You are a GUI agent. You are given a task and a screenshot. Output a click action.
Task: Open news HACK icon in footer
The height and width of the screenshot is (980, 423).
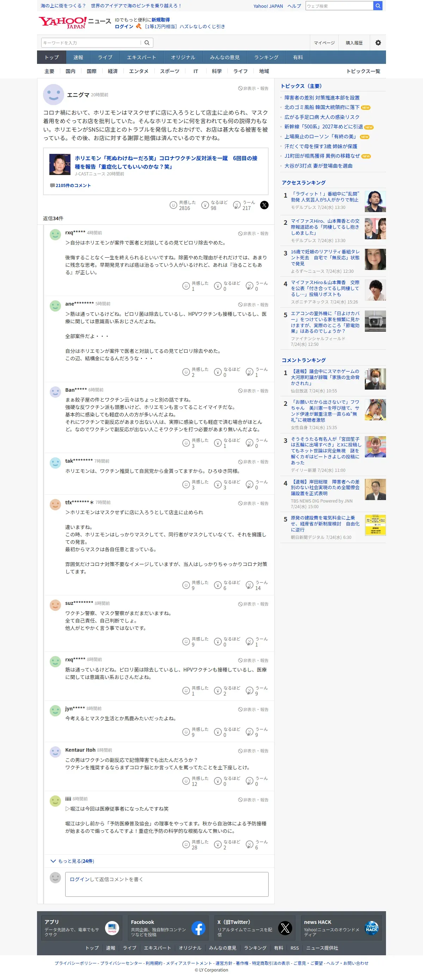click(x=371, y=928)
